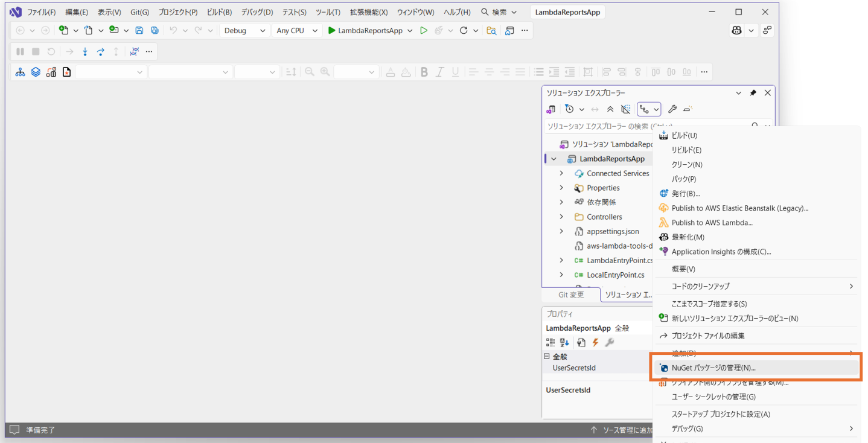Click the 検索 search box in title bar
This screenshot has width=868, height=443.
tap(499, 12)
